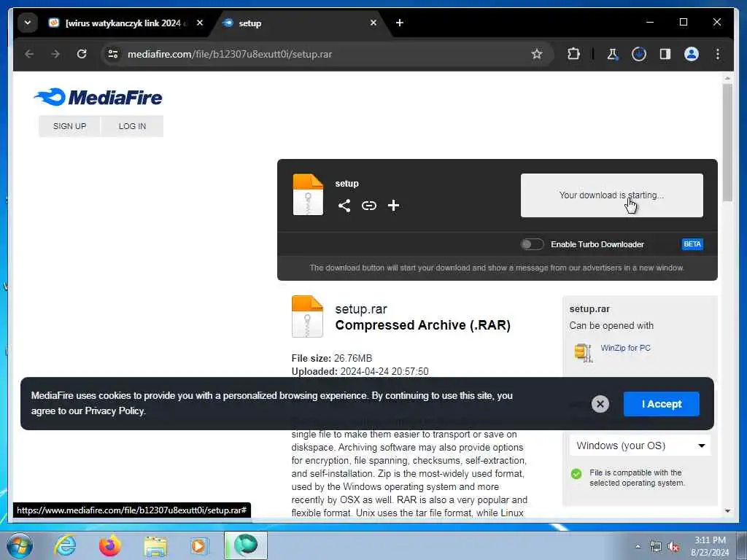Open Windows Media Player from taskbar
The image size is (747, 560).
click(x=198, y=546)
